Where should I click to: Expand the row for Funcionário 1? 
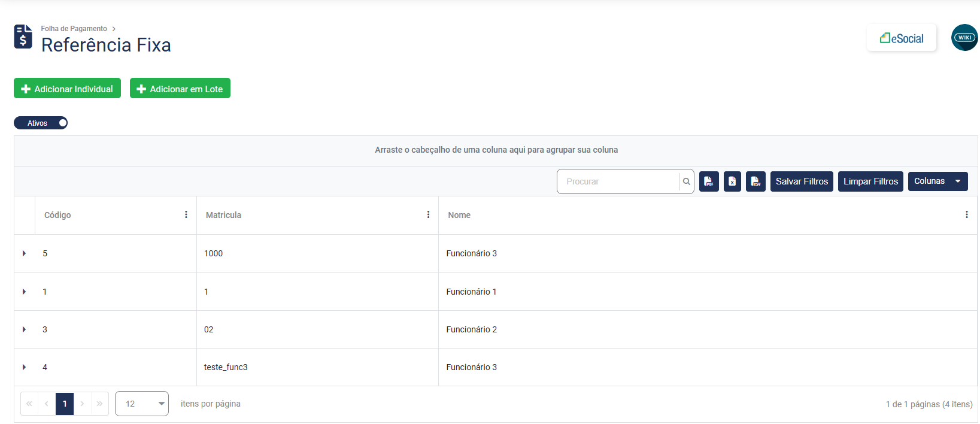point(25,292)
